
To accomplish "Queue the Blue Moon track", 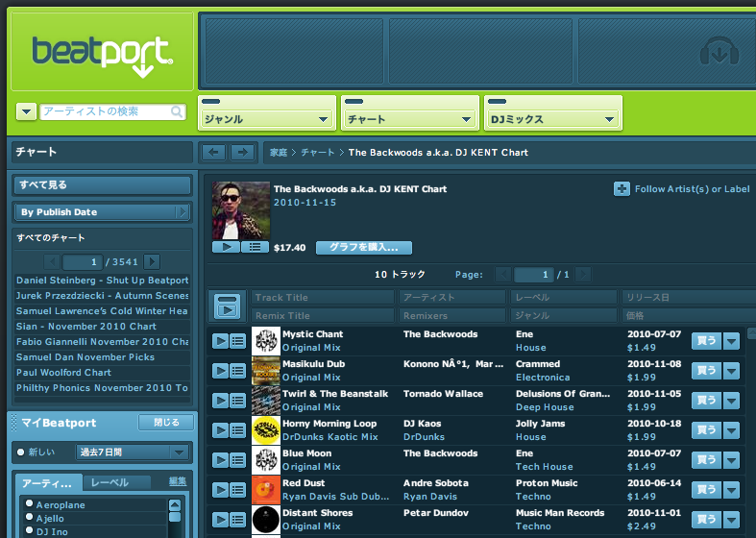I will [x=237, y=460].
